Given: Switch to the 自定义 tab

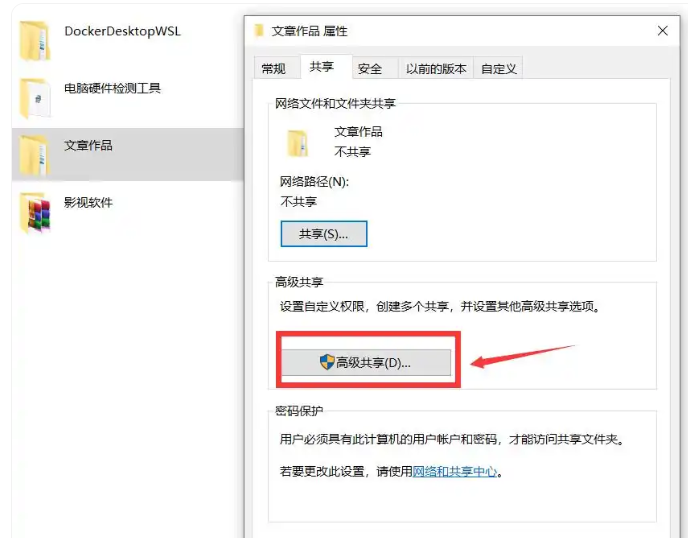Looking at the screenshot, I should (498, 68).
